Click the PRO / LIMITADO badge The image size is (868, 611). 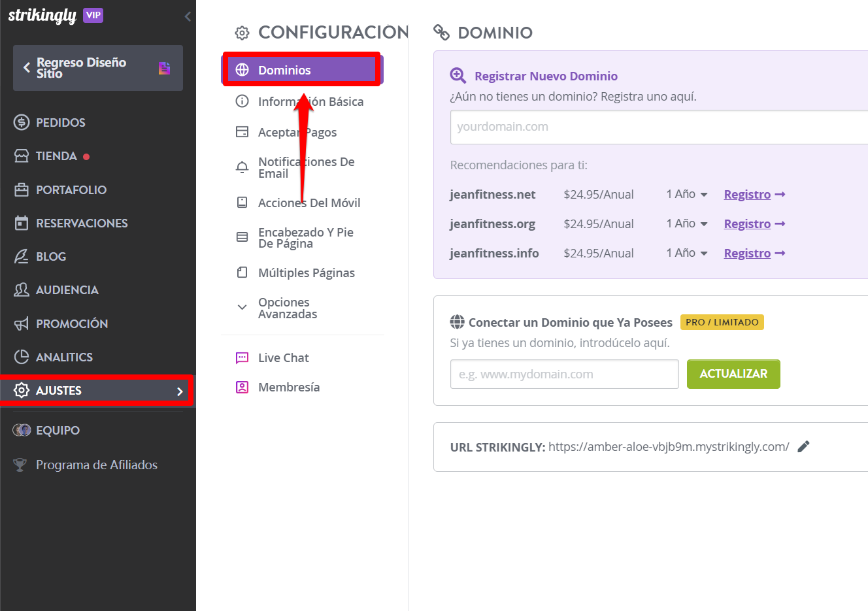(x=722, y=322)
